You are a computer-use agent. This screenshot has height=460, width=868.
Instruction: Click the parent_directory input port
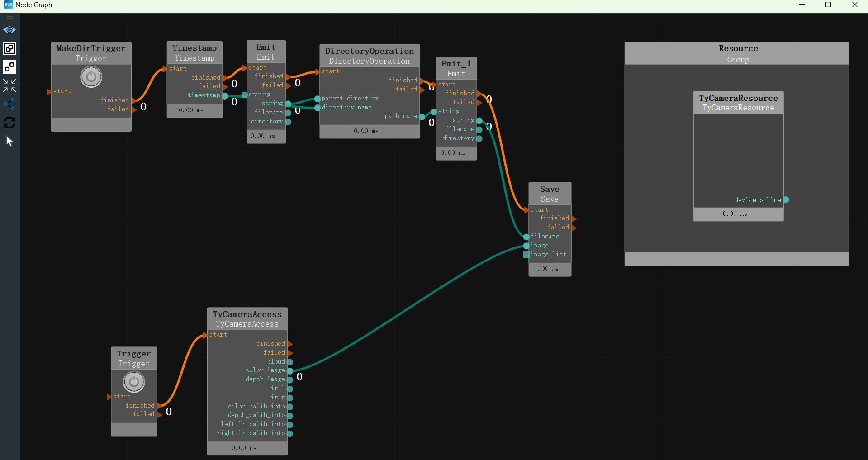(x=318, y=99)
